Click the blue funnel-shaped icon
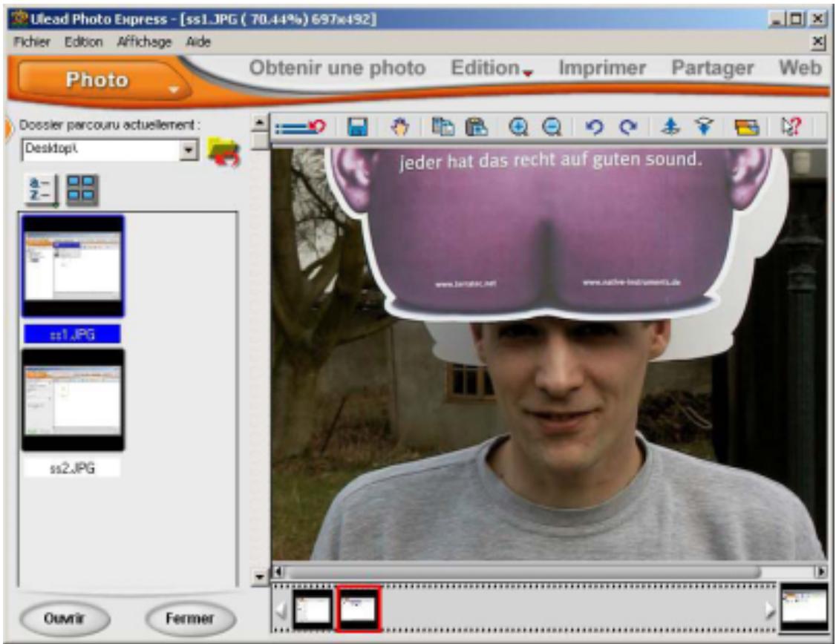836x644 pixels. (x=704, y=127)
